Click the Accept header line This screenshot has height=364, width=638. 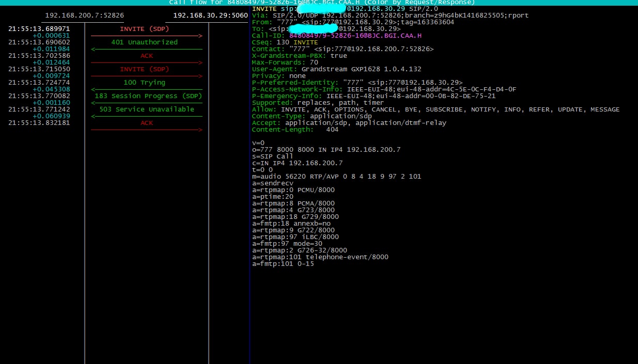click(x=349, y=123)
